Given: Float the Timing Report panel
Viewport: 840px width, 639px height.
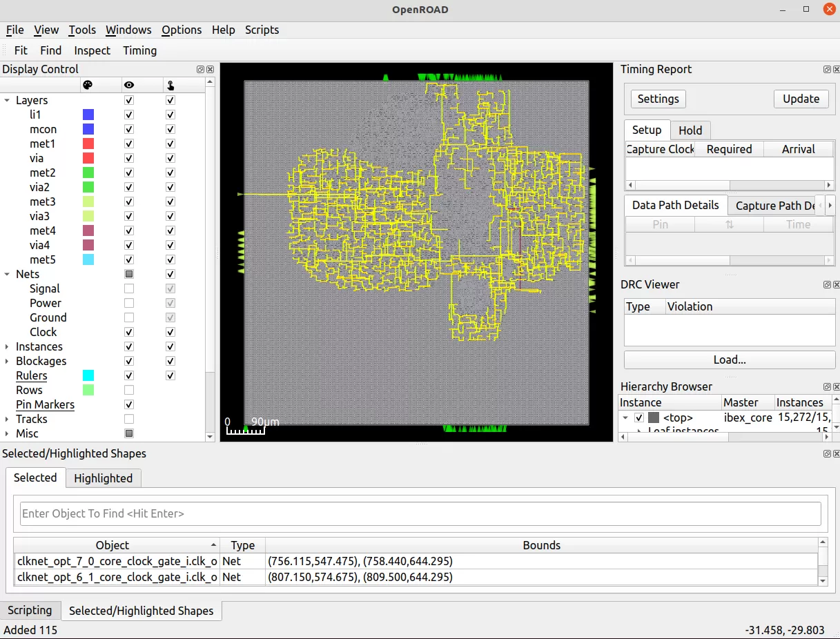Looking at the screenshot, I should click(x=827, y=69).
